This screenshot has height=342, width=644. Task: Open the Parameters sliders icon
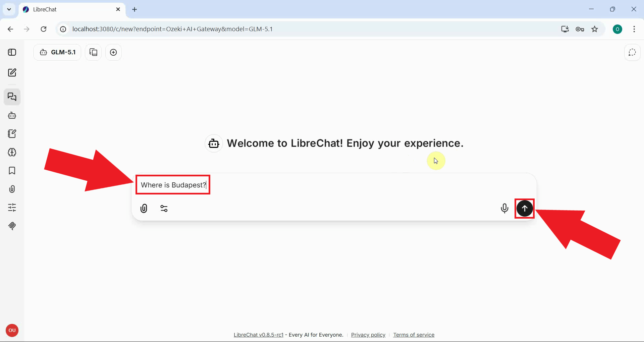[12, 208]
